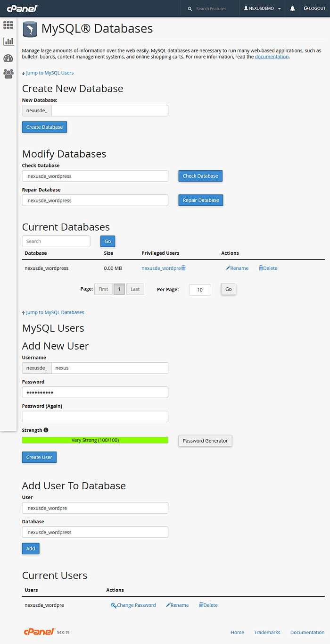Screen dimensions: 330x644
Task: Click the Create Database button
Action: point(44,127)
